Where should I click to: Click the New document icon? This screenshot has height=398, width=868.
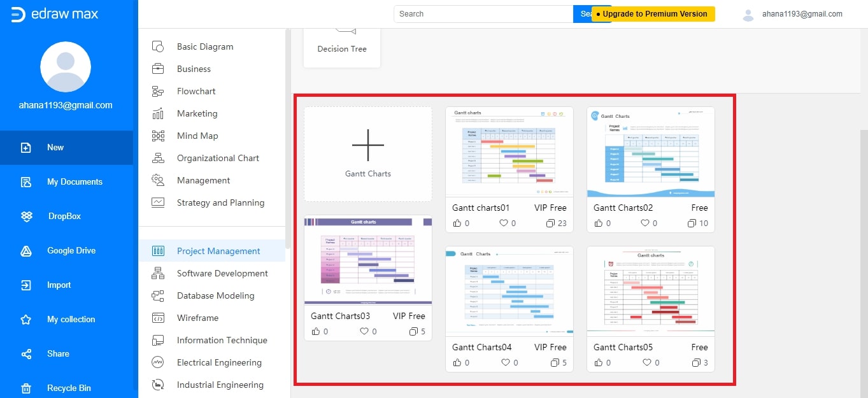[x=26, y=148]
